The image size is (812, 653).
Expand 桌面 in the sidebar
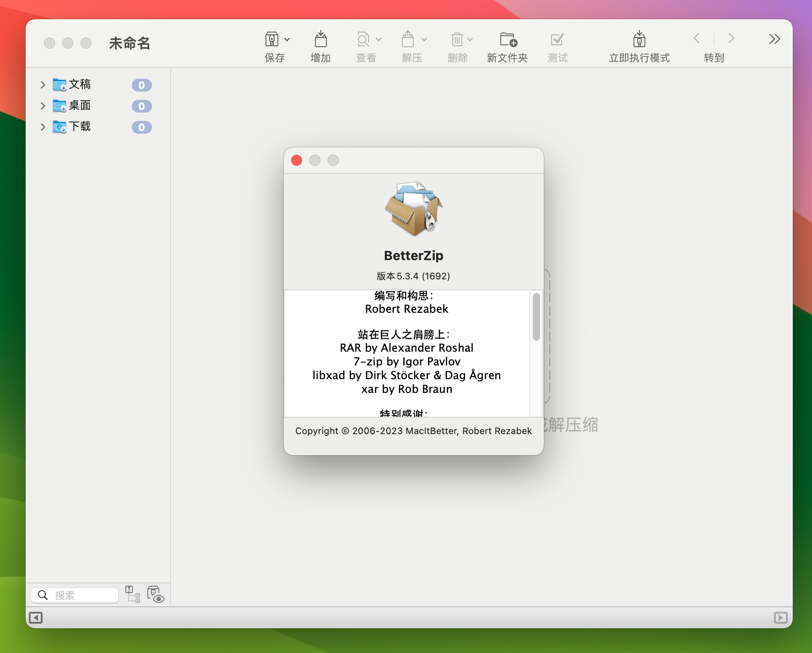coord(43,106)
